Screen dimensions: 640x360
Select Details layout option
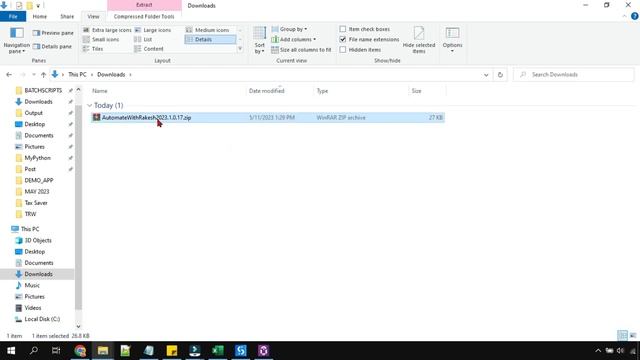210,39
